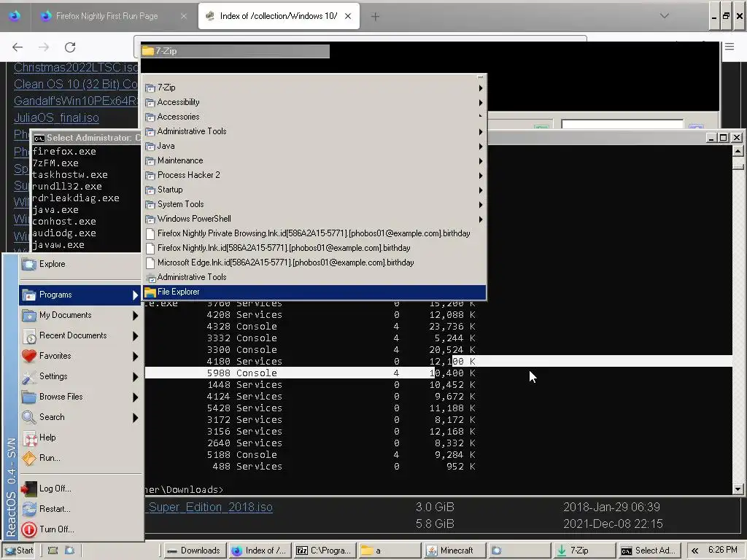Select Firefox Nightly Private Browsing.lnk encrypted file
747x560 pixels.
pyautogui.click(x=314, y=233)
